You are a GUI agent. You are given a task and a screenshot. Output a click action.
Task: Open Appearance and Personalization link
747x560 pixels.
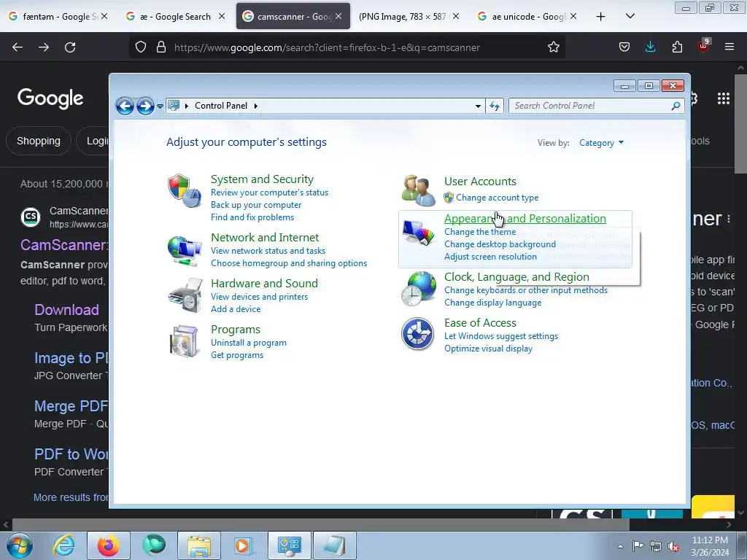(x=525, y=218)
